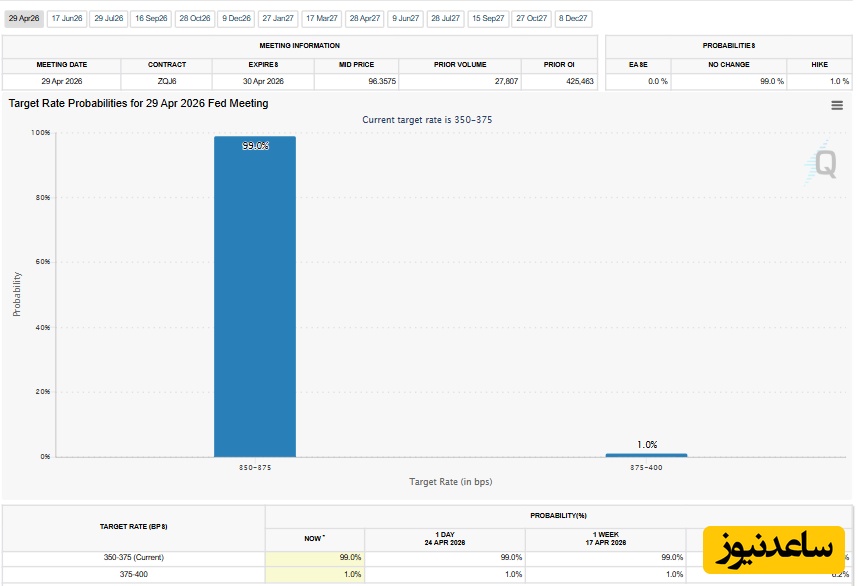This screenshot has width=857, height=586.
Task: Go to the 8 Dec27 meeting tab
Action: 574,18
